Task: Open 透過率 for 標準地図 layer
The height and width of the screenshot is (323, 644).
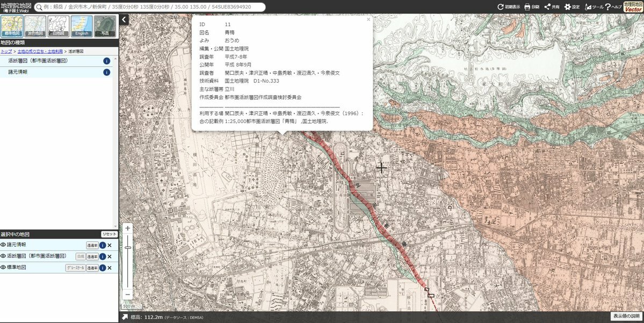Action: tap(92, 268)
